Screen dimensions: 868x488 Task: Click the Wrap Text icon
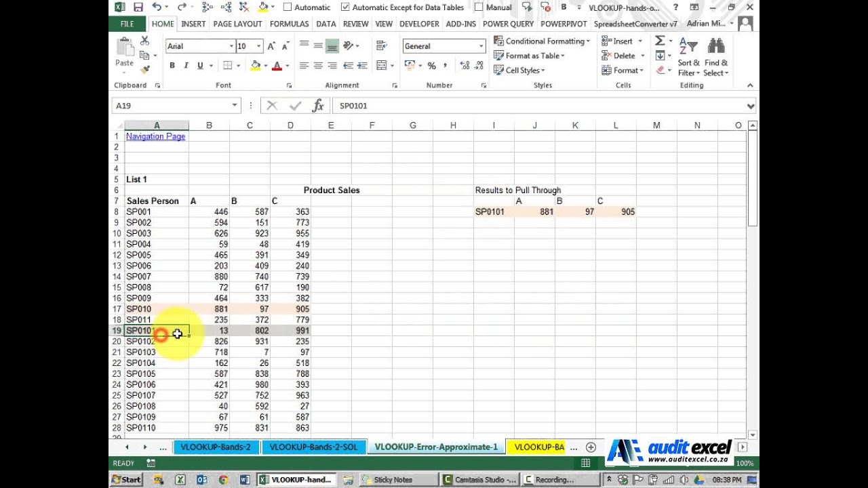pos(382,45)
